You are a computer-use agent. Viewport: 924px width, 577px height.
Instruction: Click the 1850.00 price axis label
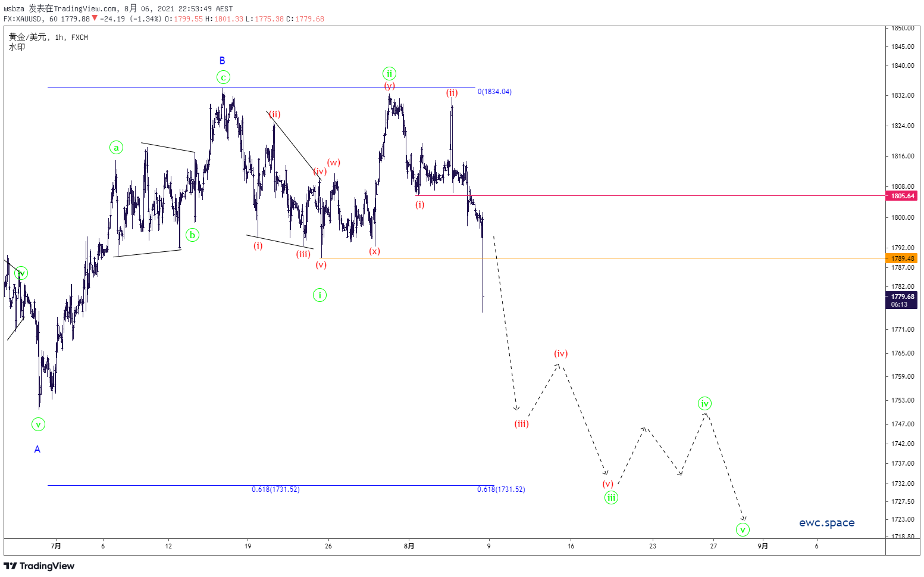point(903,28)
